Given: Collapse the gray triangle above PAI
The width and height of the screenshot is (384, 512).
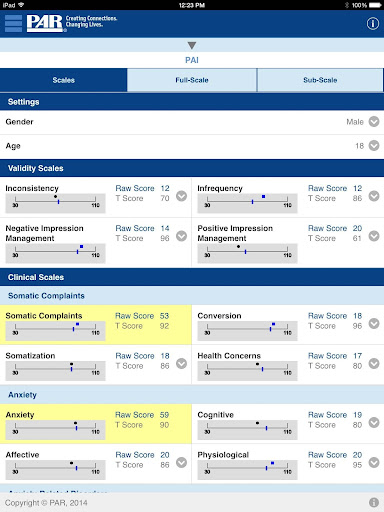Looking at the screenshot, I should click(x=192, y=45).
